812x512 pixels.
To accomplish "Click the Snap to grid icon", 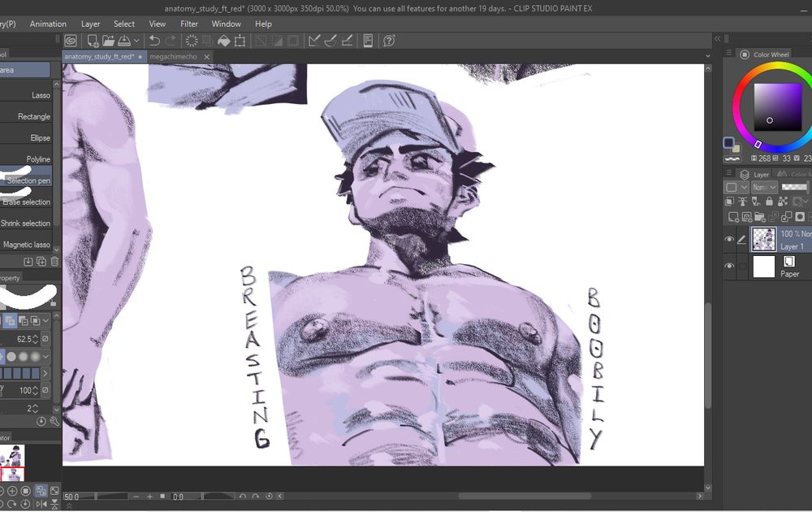I will tap(347, 41).
